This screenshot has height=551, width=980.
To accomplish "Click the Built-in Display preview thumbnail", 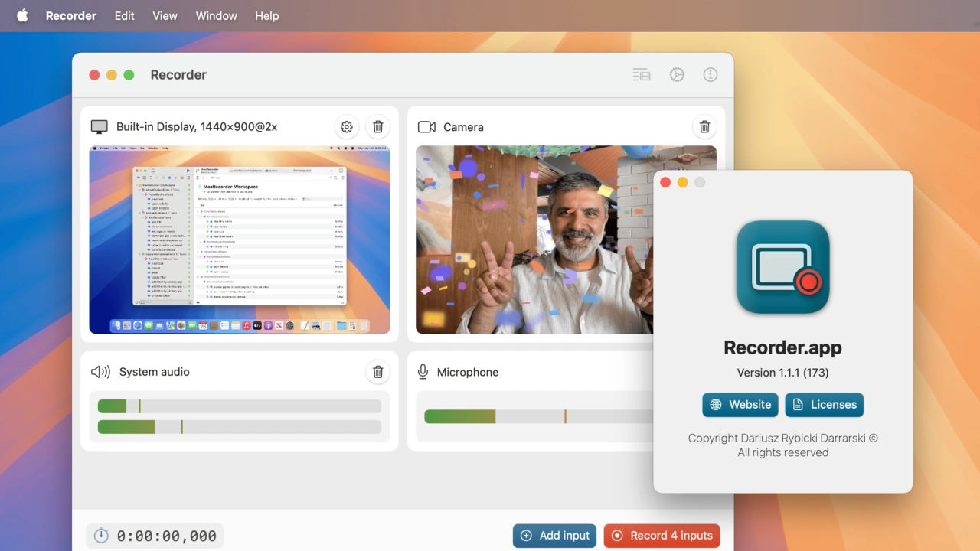I will coord(240,240).
